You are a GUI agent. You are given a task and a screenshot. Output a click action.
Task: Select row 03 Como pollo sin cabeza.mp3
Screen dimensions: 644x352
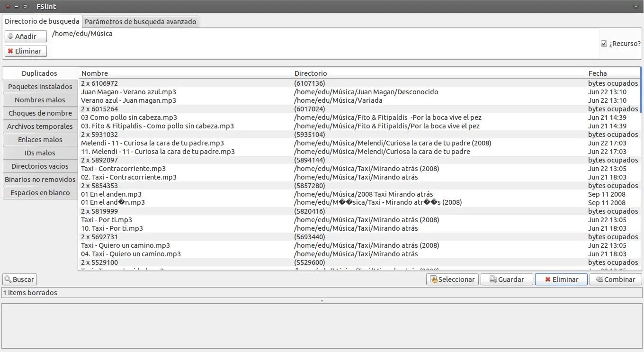click(x=359, y=117)
